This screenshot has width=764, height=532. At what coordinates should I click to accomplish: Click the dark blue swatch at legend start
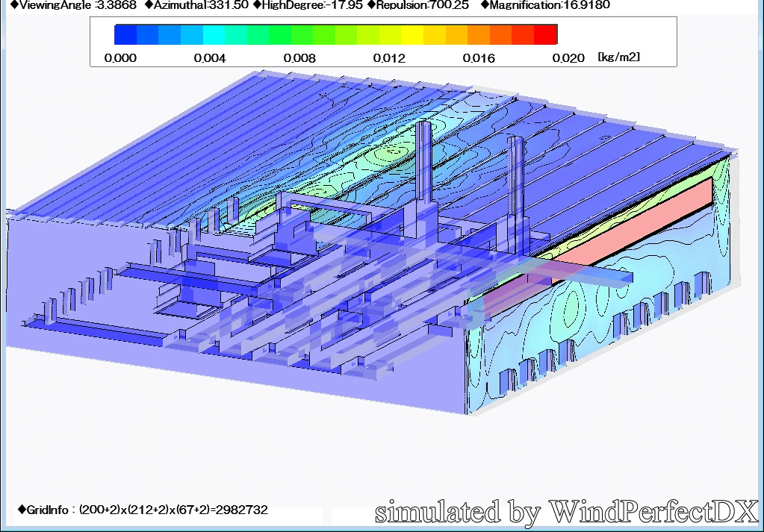[125, 35]
